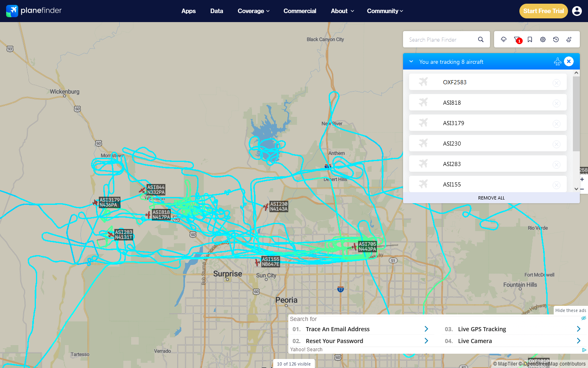
Task: Click the search magnifier icon
Action: 481,40
